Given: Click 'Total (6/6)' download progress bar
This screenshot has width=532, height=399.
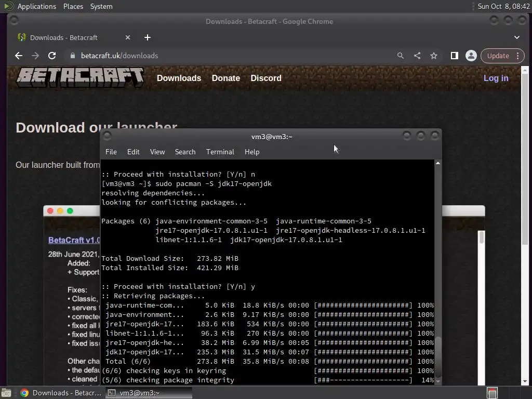Looking at the screenshot, I should (363, 362).
